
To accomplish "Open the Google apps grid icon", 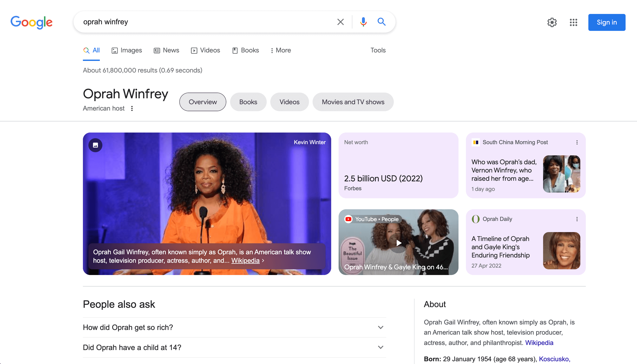I will coord(573,22).
